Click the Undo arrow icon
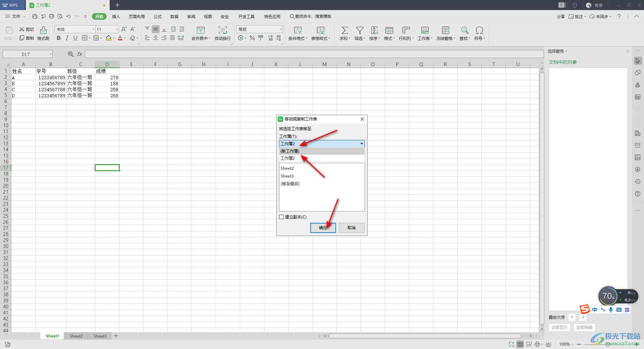The height and width of the screenshot is (349, 644). click(x=68, y=16)
